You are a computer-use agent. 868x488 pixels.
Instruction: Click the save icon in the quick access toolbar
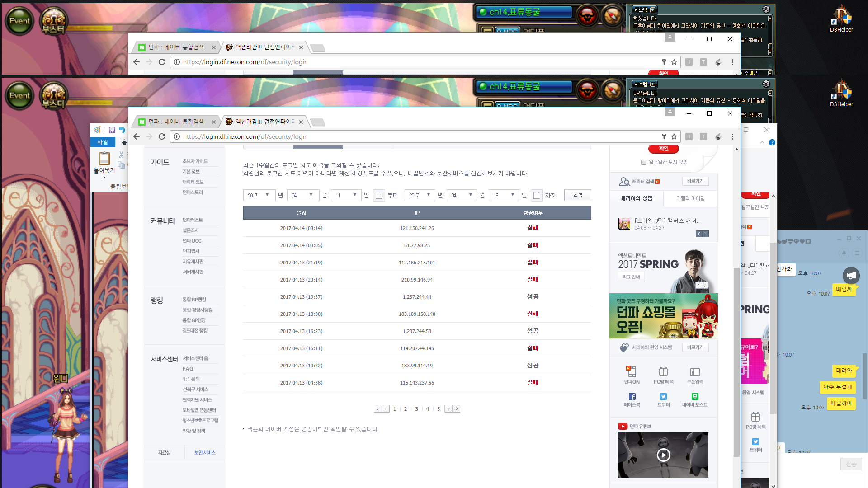click(112, 130)
